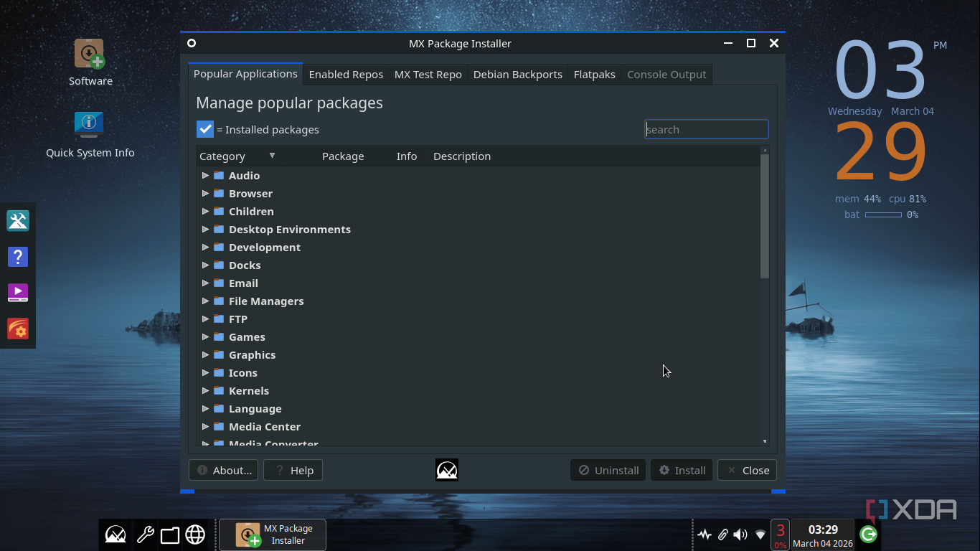Open the taskbar clock showing 03:29
The image size is (980, 551).
point(823,535)
